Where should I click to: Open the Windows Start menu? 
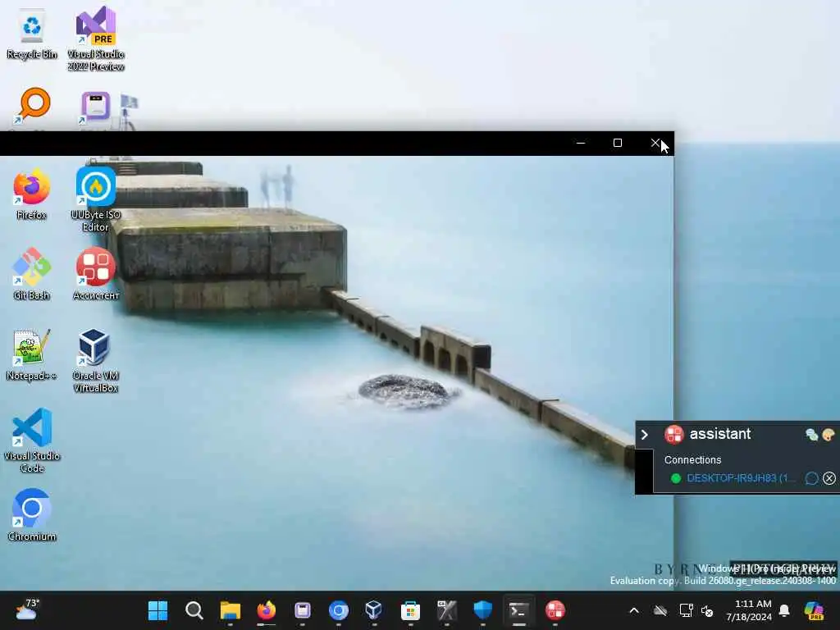pos(157,610)
